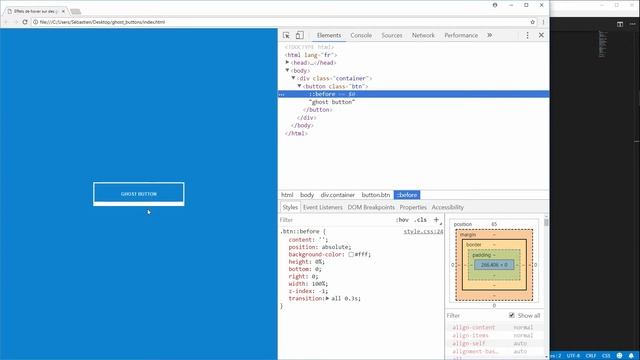Click the styles Filter input field
This screenshot has width=640, height=360.
click(335, 220)
